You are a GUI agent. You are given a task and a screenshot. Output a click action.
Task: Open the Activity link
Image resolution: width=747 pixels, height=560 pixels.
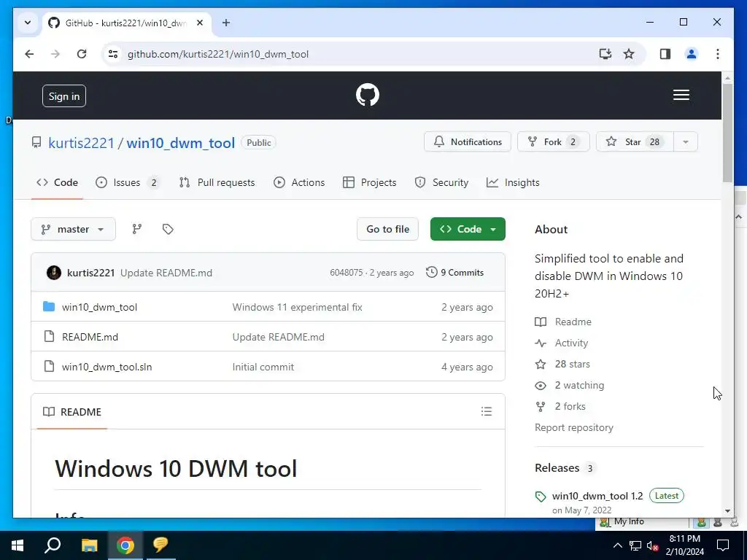(562, 343)
